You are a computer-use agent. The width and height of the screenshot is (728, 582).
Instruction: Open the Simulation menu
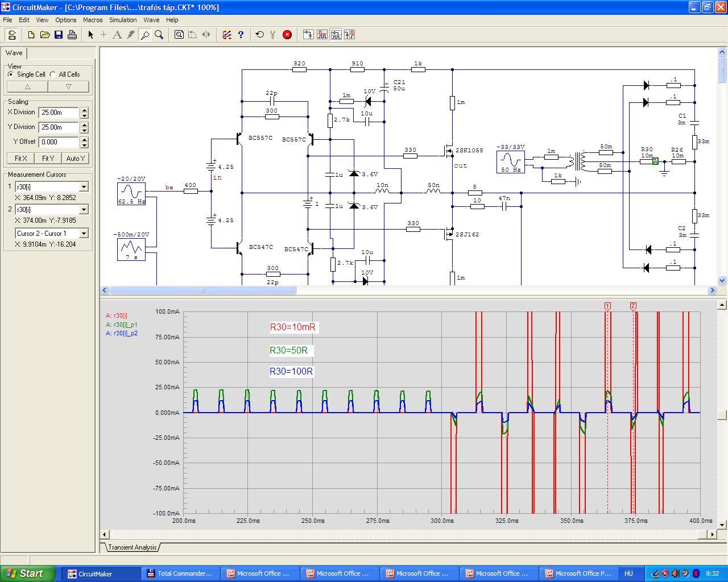point(123,20)
